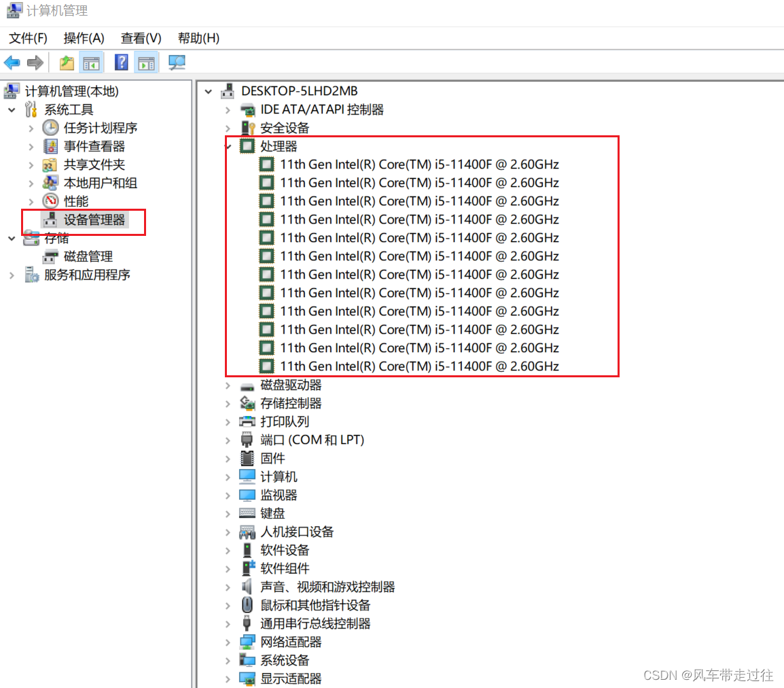Select the 通用串行总线控制器 category label
The image size is (784, 688).
[315, 623]
